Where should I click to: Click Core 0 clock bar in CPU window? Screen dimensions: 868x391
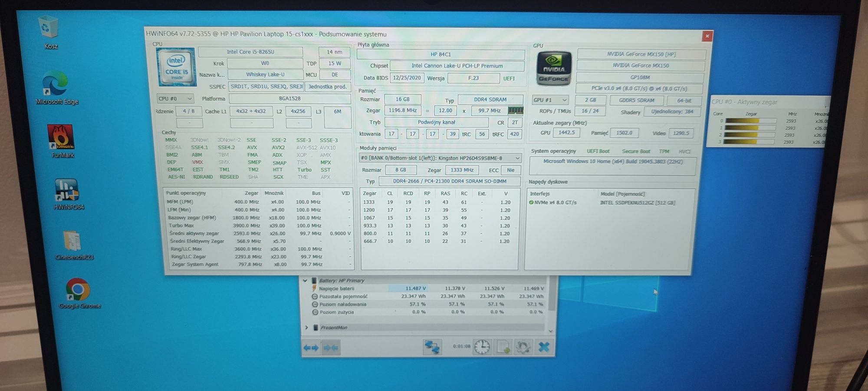[750, 121]
